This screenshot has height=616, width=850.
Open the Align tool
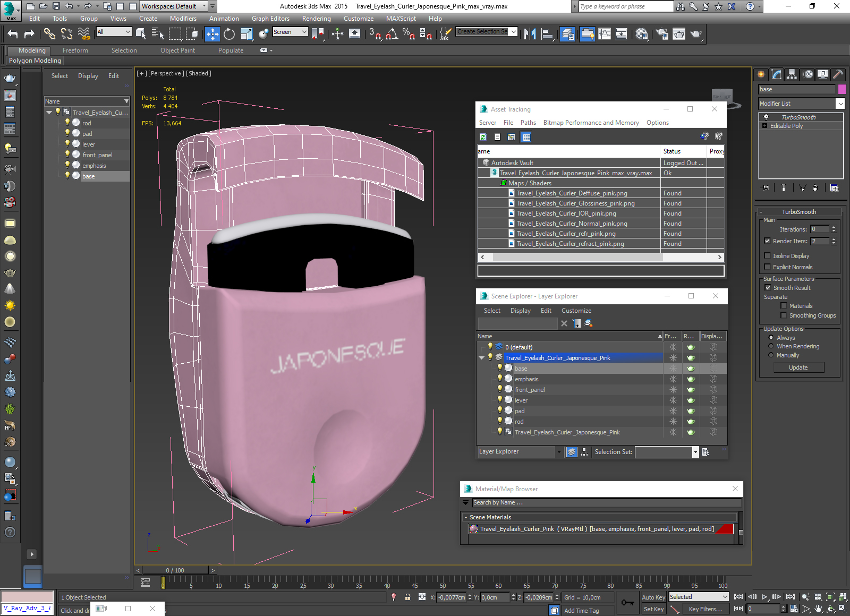[x=547, y=34]
